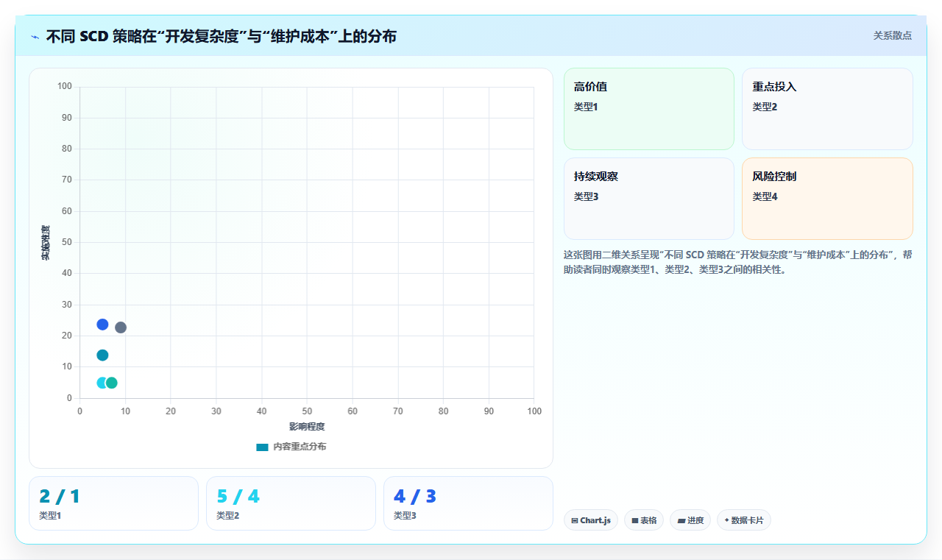Click the 实施难度 y-axis title
Image resolution: width=942 pixels, height=560 pixels.
coord(46,243)
